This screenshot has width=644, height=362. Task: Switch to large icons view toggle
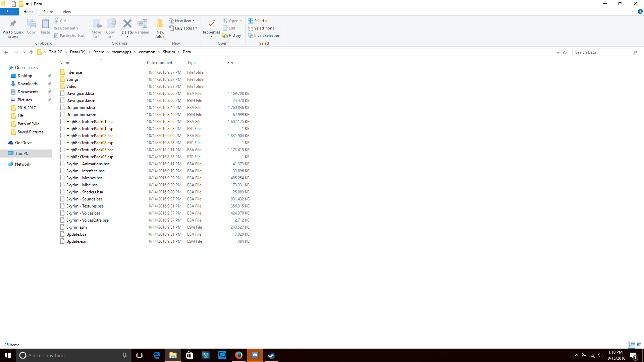(x=639, y=345)
